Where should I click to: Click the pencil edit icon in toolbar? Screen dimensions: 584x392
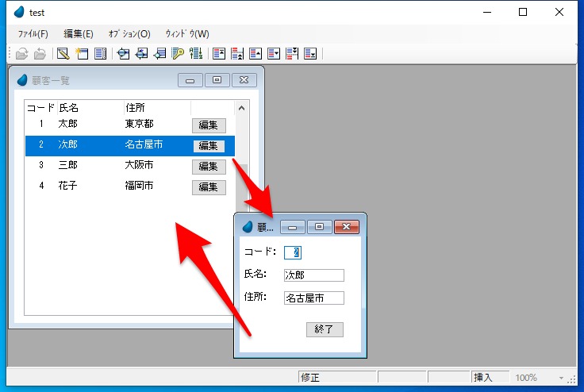coord(63,54)
